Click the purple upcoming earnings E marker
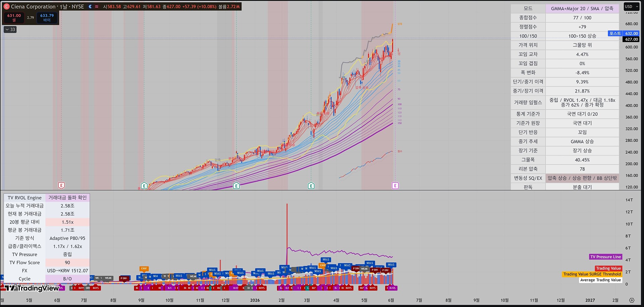Image resolution: width=644 pixels, height=307 pixels. click(395, 186)
